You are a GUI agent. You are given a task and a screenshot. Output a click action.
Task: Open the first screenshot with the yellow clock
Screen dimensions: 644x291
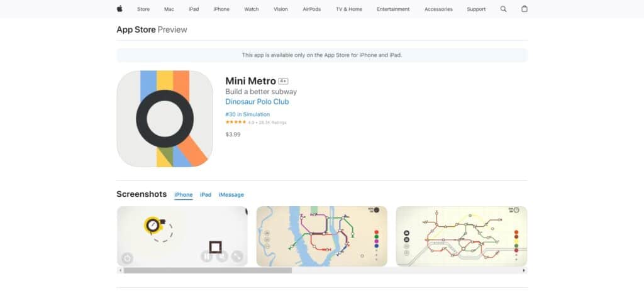[182, 236]
